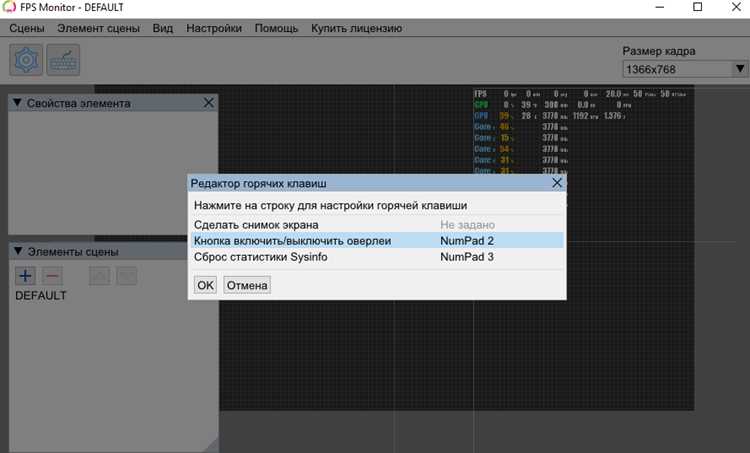Collapse the Свойства элемента panel triangle

(x=17, y=103)
